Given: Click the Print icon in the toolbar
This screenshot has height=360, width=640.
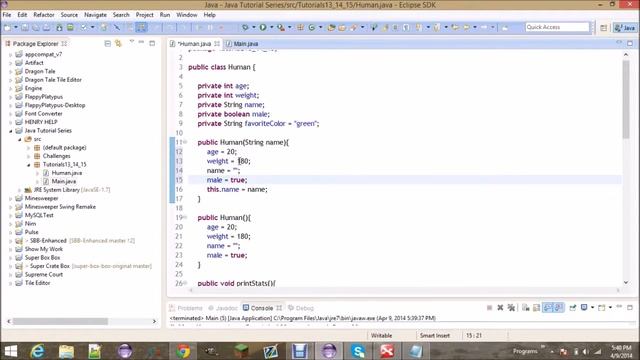Looking at the screenshot, I should [x=46, y=27].
